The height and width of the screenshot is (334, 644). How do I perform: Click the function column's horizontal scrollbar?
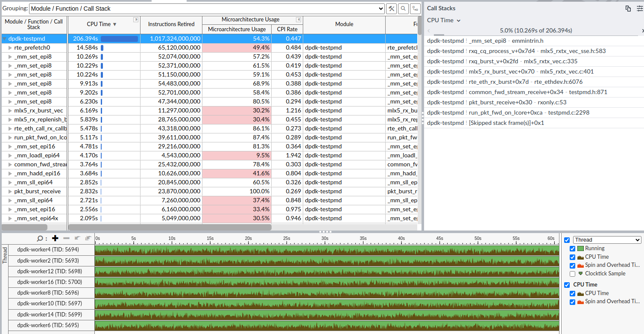(x=23, y=228)
